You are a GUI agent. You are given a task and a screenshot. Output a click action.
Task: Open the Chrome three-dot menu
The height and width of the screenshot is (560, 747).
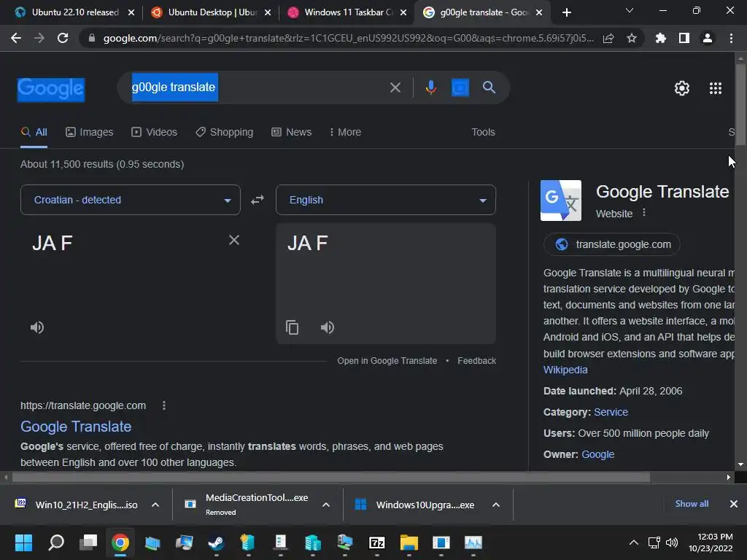[x=731, y=38]
